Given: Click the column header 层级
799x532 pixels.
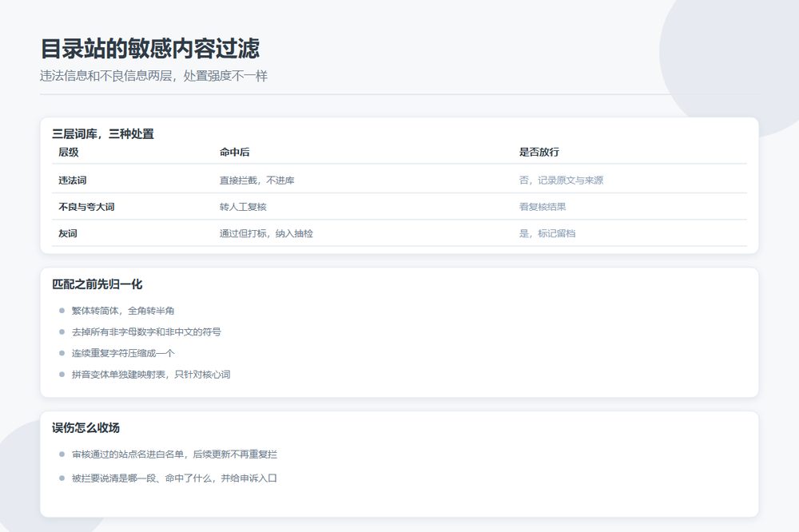Looking at the screenshot, I should point(69,152).
